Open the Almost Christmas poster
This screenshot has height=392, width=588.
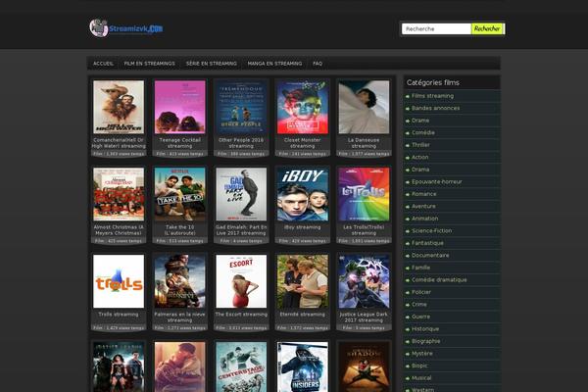click(119, 194)
